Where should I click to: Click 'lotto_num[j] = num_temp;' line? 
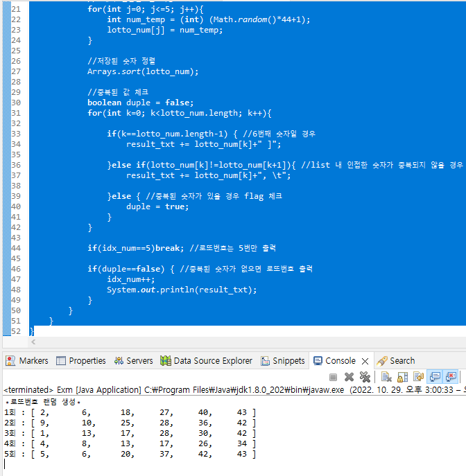point(164,30)
